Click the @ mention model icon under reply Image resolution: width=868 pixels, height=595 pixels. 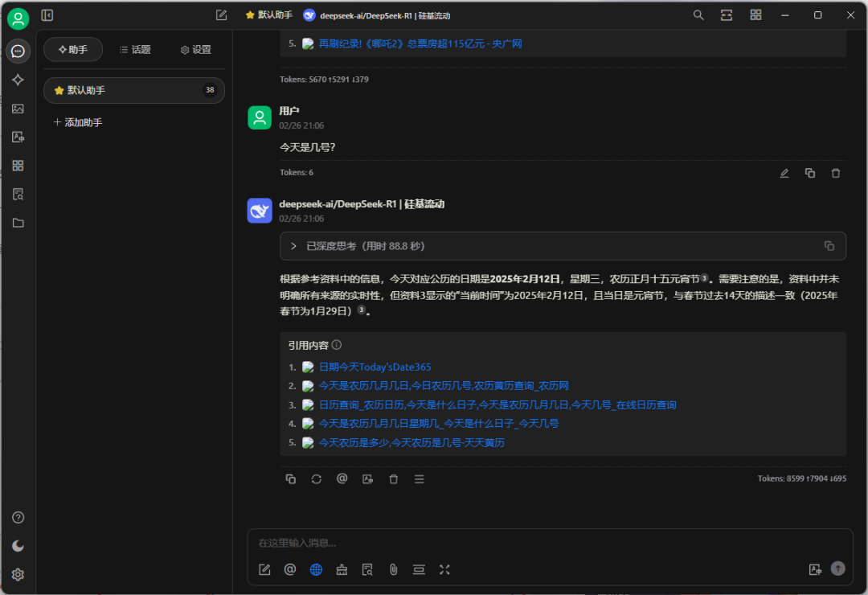point(342,479)
